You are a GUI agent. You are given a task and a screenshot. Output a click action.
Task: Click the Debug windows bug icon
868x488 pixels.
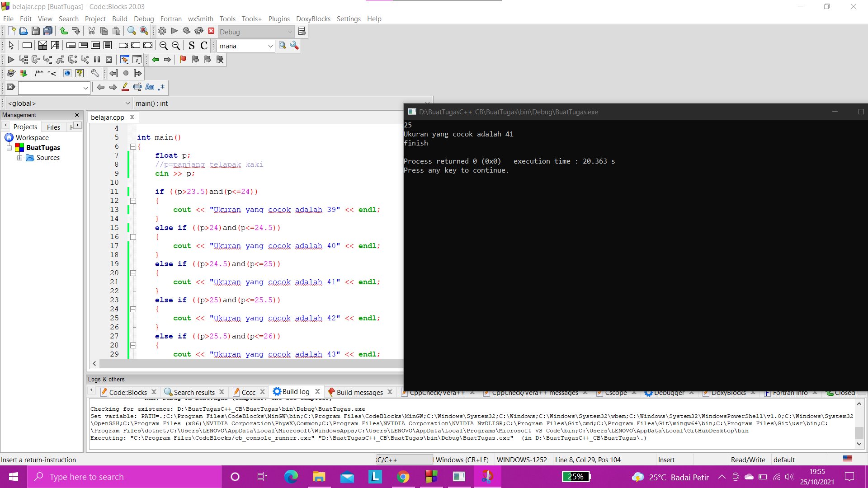pyautogui.click(x=125, y=60)
